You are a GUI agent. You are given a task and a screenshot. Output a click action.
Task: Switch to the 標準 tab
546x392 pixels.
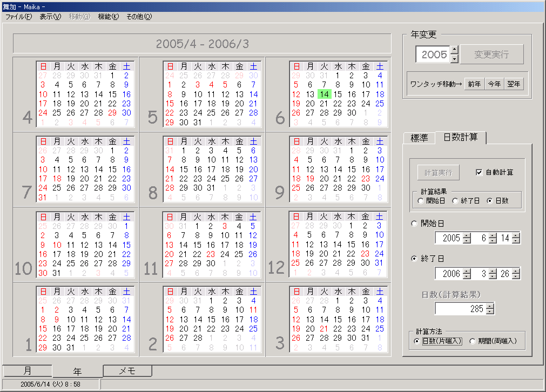click(420, 138)
